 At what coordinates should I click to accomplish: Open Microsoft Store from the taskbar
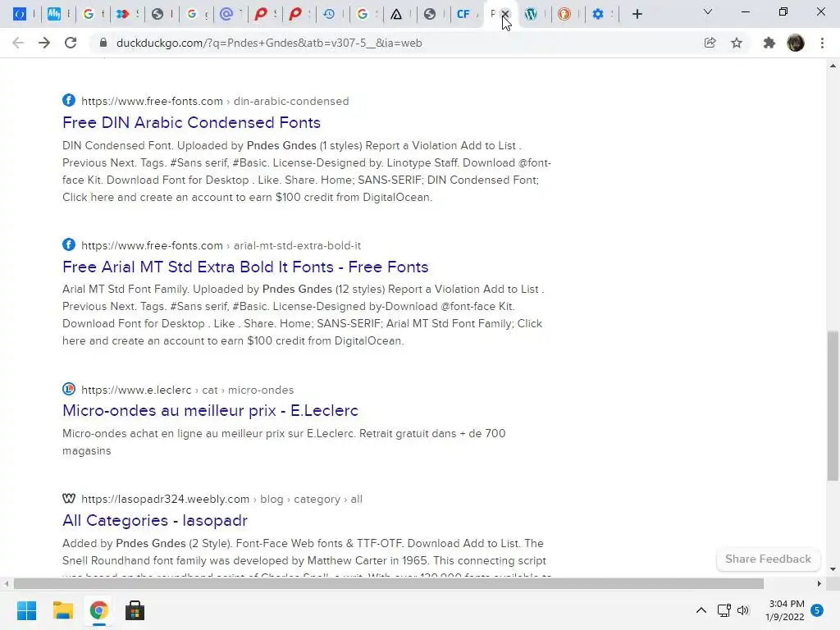pyautogui.click(x=135, y=610)
